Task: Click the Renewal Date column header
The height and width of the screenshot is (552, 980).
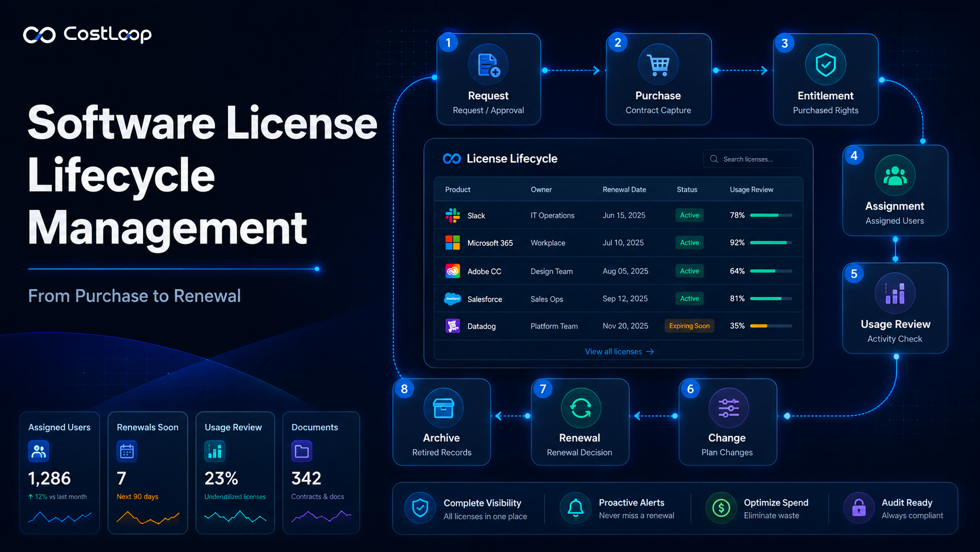Action: point(624,189)
